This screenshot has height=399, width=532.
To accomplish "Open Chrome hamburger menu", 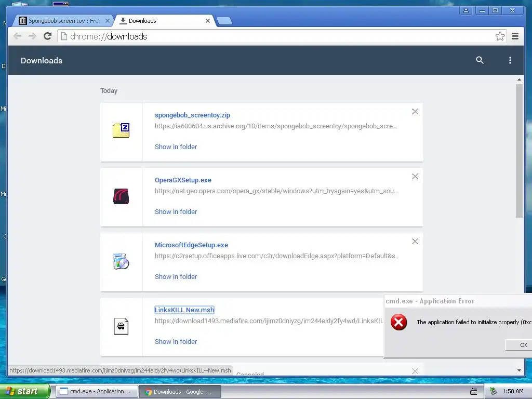I will tap(515, 36).
